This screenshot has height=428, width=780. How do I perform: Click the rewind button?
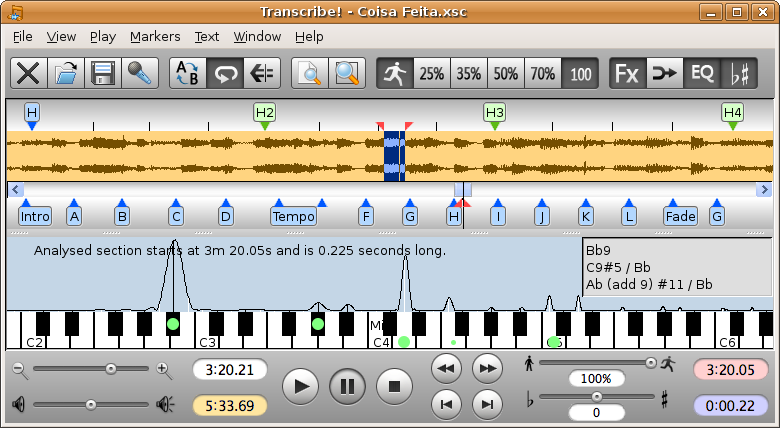click(446, 369)
